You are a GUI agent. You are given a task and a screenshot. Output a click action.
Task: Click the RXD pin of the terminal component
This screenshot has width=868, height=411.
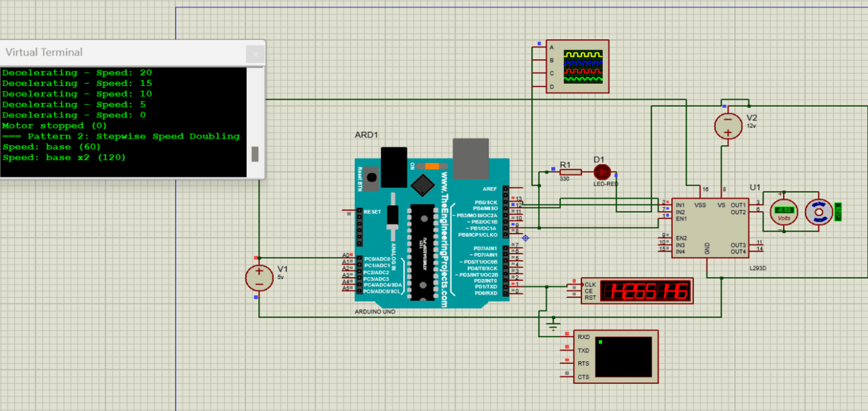click(x=567, y=337)
